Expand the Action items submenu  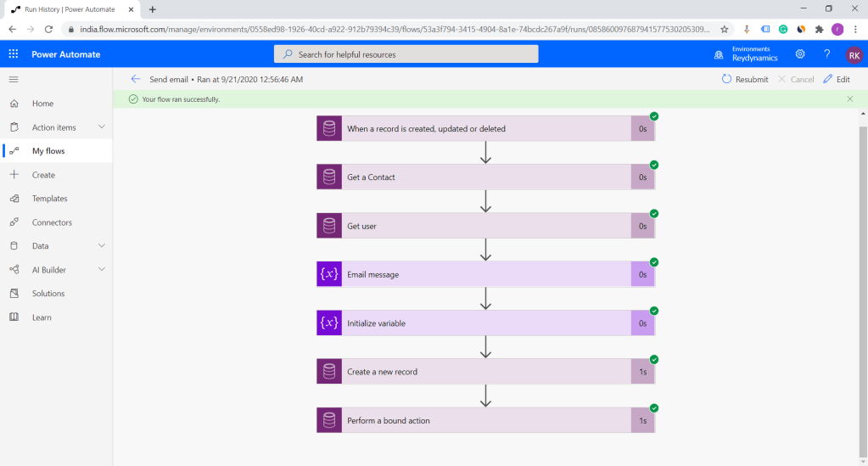point(102,127)
